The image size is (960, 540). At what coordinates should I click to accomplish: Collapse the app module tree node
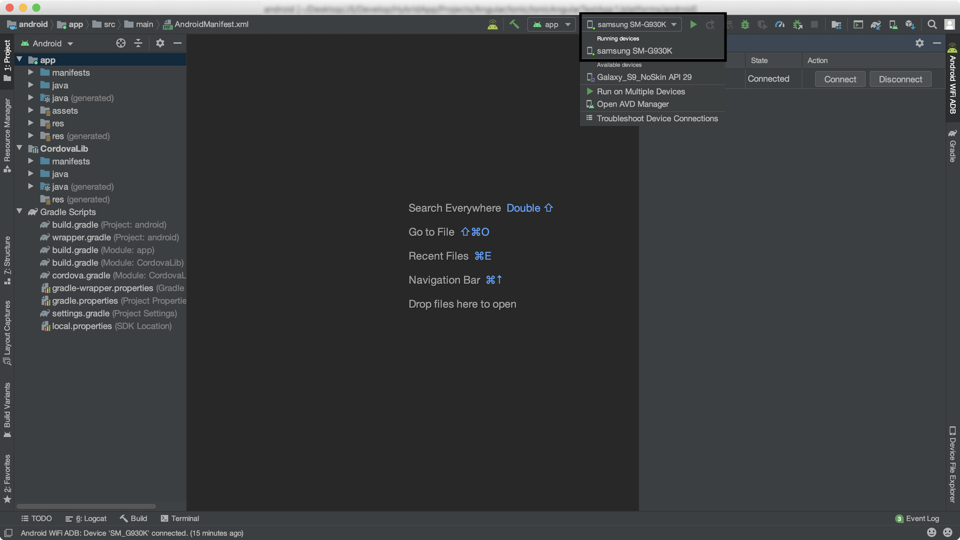pos(20,59)
